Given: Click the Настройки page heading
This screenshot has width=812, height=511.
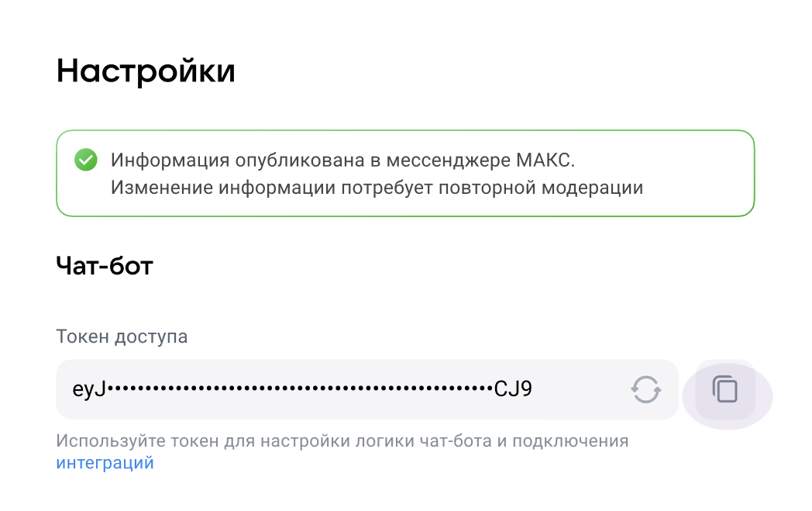Looking at the screenshot, I should click(x=146, y=71).
